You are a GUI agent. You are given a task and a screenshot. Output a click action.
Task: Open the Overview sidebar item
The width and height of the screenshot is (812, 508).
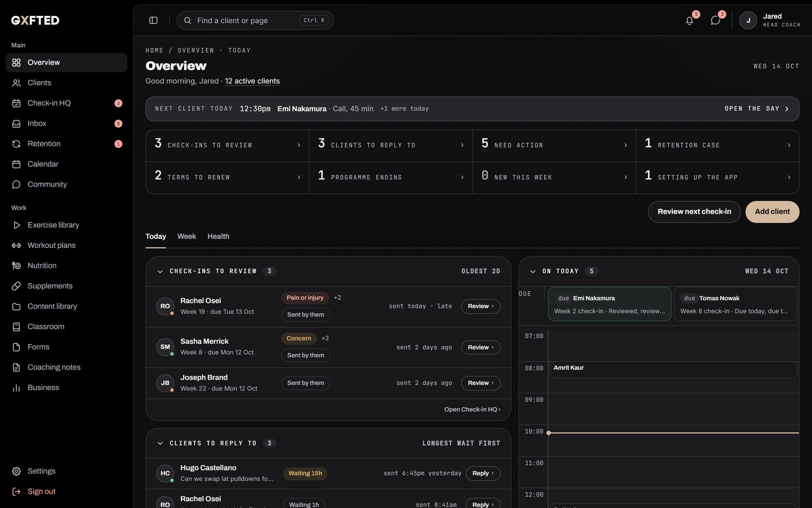tap(66, 62)
